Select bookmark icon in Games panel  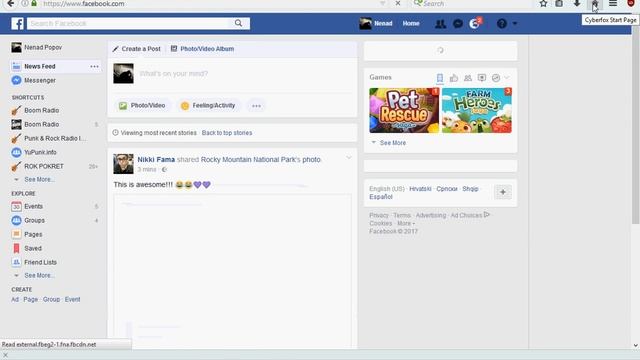point(440,78)
